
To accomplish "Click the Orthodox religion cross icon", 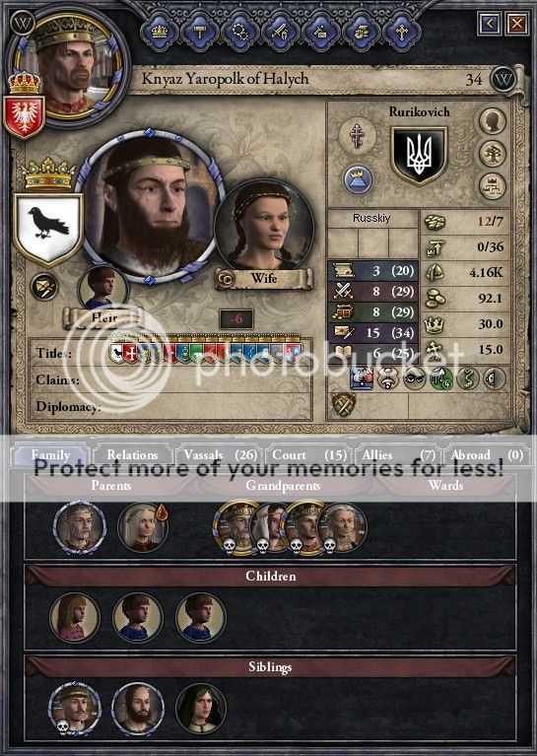I will [x=357, y=136].
